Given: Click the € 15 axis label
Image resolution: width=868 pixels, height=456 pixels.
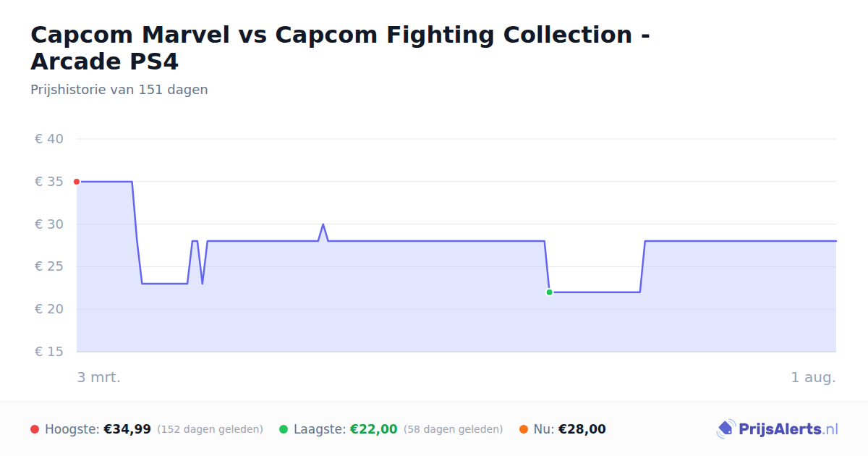Looking at the screenshot, I should pos(49,352).
